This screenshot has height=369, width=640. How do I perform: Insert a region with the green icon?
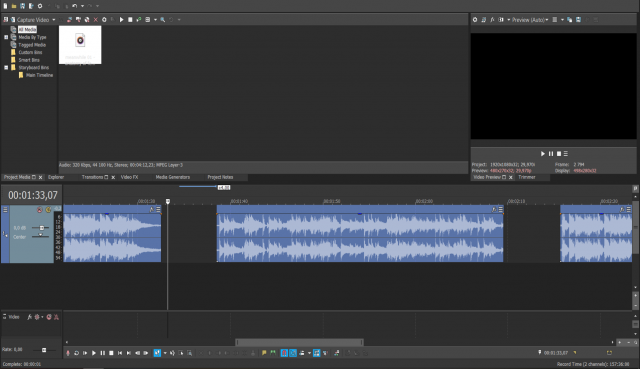pyautogui.click(x=273, y=353)
